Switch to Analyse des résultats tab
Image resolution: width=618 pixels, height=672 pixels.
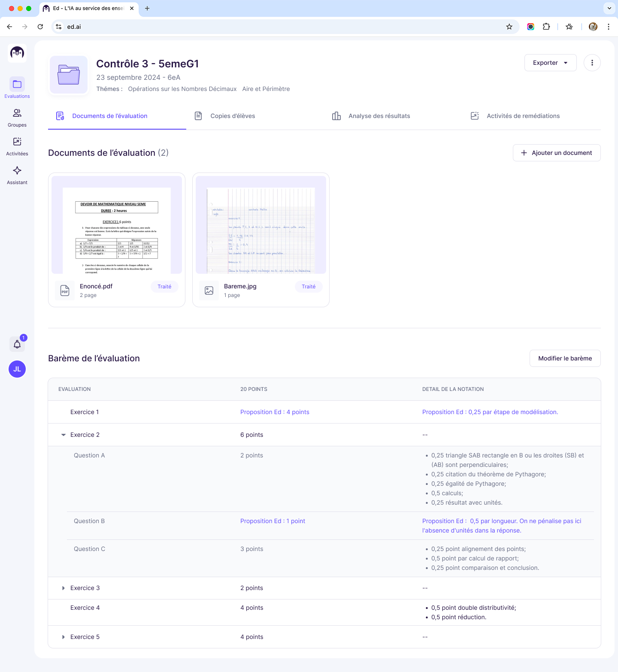tap(379, 116)
